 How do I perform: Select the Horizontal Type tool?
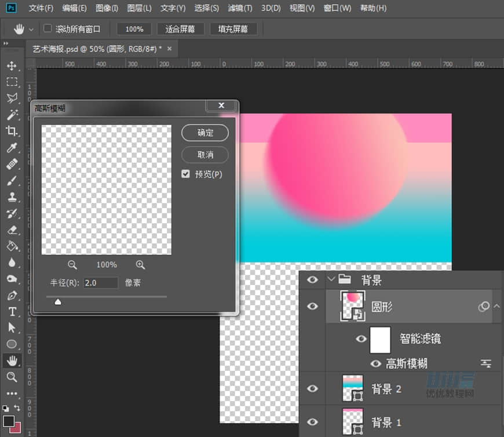12,312
